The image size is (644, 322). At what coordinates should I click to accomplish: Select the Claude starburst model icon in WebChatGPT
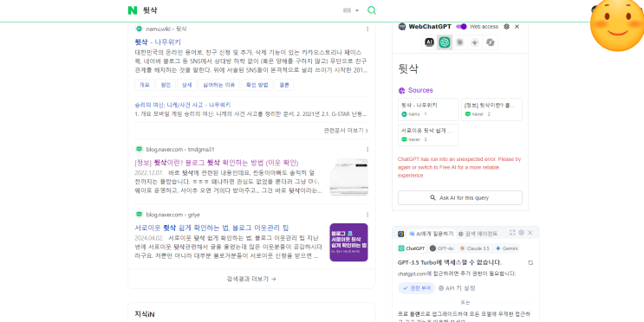coord(459,42)
